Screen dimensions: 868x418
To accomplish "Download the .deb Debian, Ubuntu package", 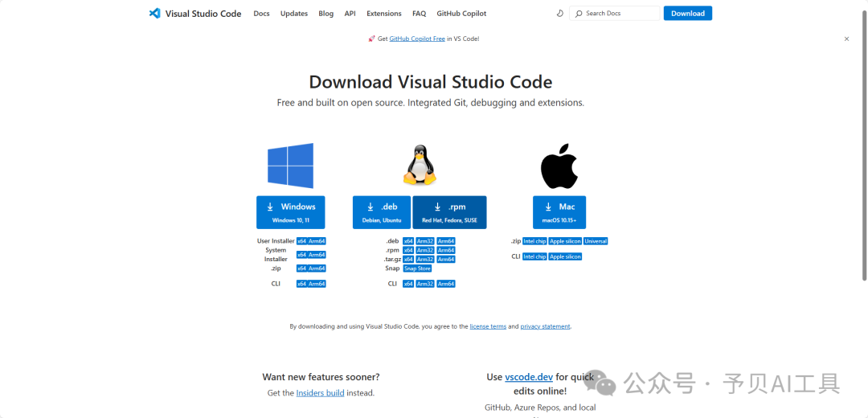I will pos(382,212).
